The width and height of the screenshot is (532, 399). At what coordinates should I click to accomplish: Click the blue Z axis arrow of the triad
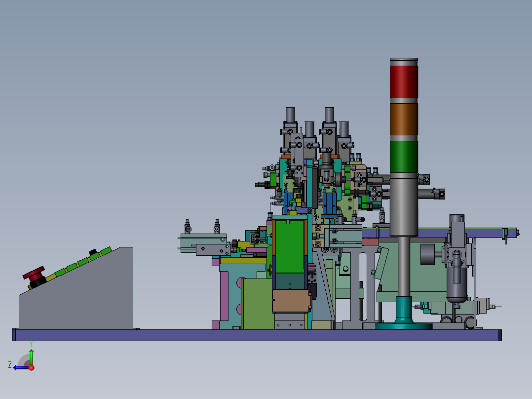21,367
